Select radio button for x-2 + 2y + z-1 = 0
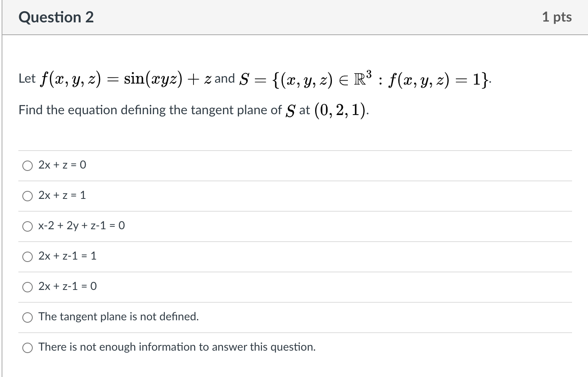588x377 pixels. point(28,226)
